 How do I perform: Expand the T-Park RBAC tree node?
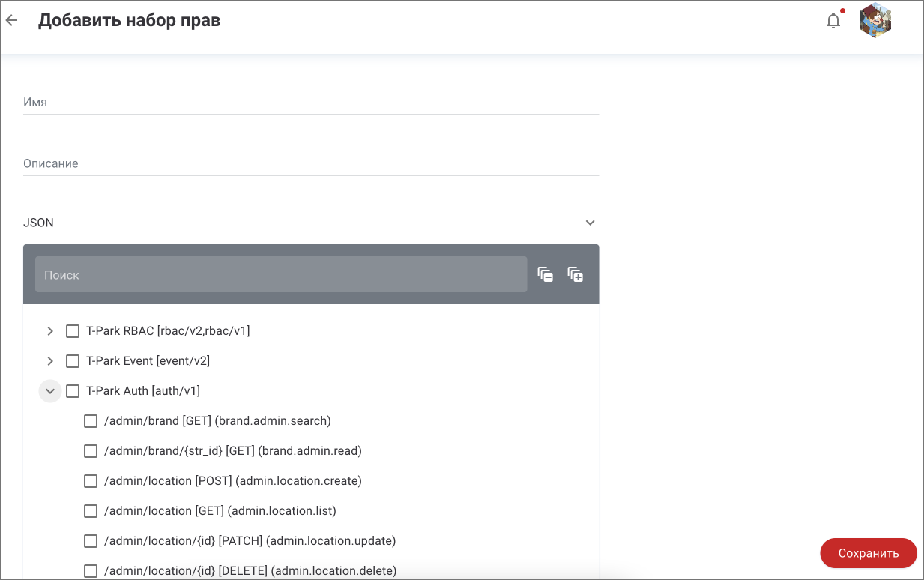(x=50, y=331)
